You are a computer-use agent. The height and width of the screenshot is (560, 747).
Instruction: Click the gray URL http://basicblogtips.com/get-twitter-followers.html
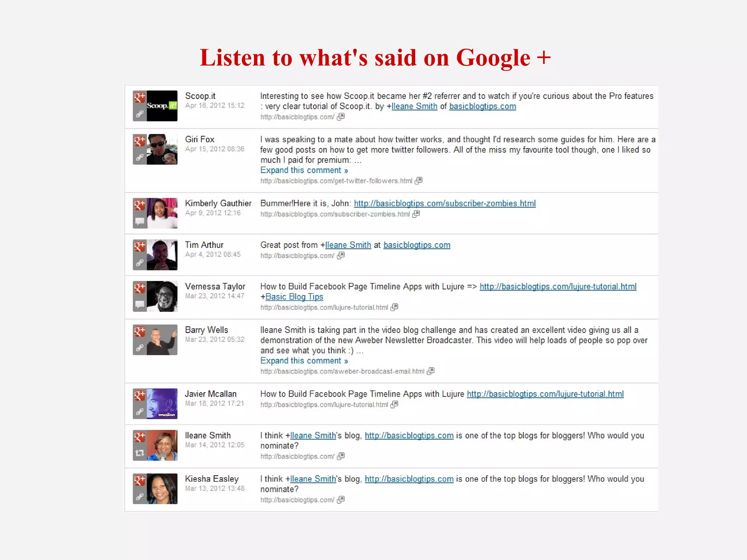click(336, 181)
